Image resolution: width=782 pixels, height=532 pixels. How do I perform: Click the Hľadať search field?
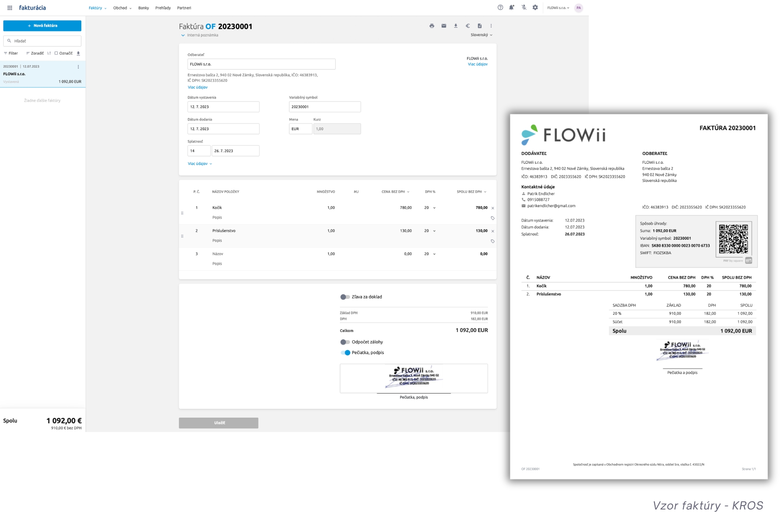(x=42, y=41)
